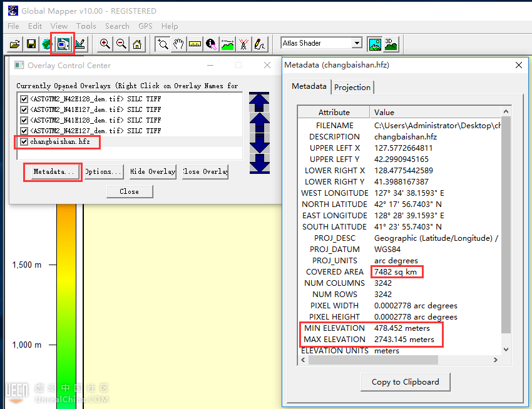Click the Value column header
532x409 pixels.
(x=436, y=112)
